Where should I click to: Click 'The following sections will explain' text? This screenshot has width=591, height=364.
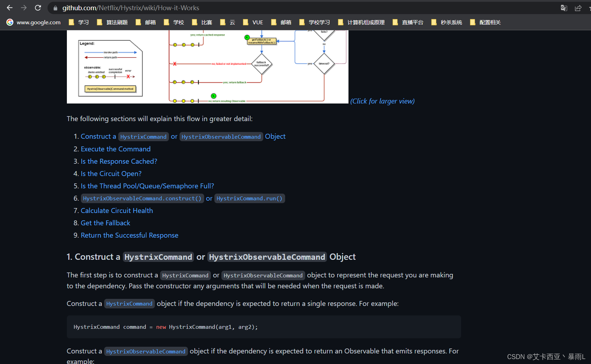tap(159, 119)
